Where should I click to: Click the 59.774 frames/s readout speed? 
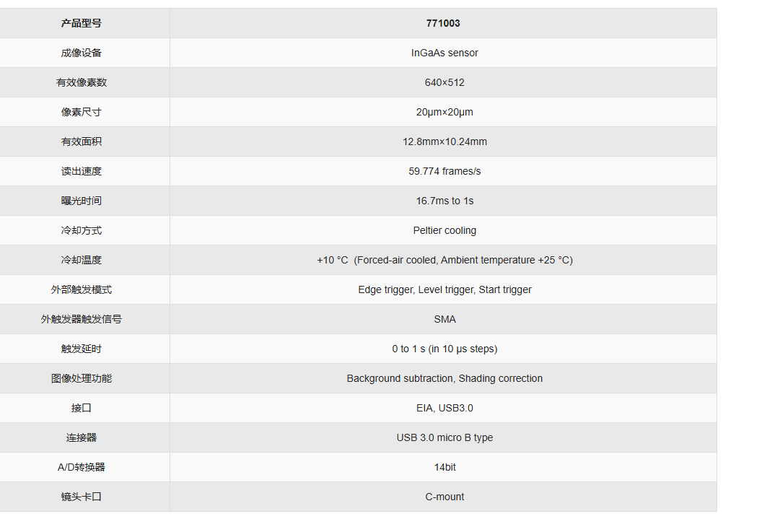(444, 171)
